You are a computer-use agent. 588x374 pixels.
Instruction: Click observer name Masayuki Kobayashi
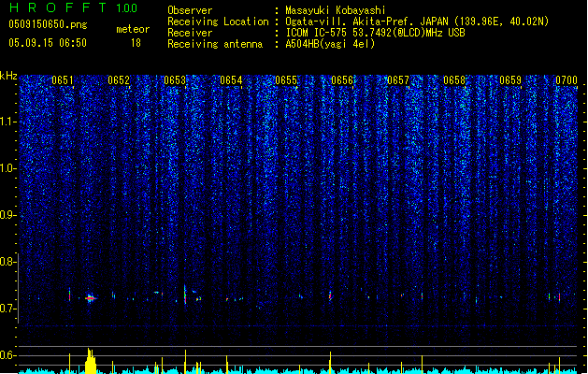pos(336,10)
